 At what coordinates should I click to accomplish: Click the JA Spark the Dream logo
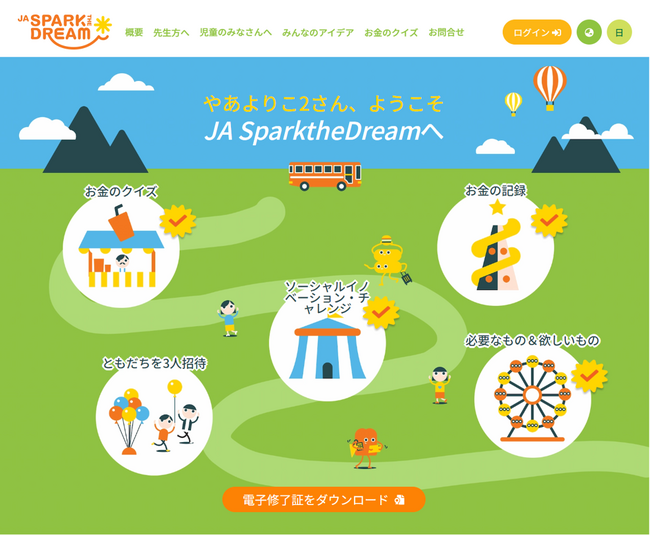click(65, 31)
